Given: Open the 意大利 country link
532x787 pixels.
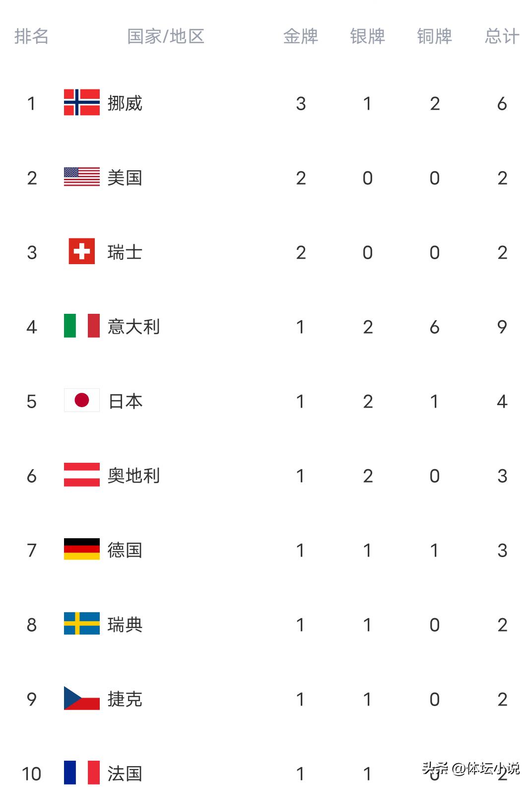Looking at the screenshot, I should pyautogui.click(x=133, y=327).
